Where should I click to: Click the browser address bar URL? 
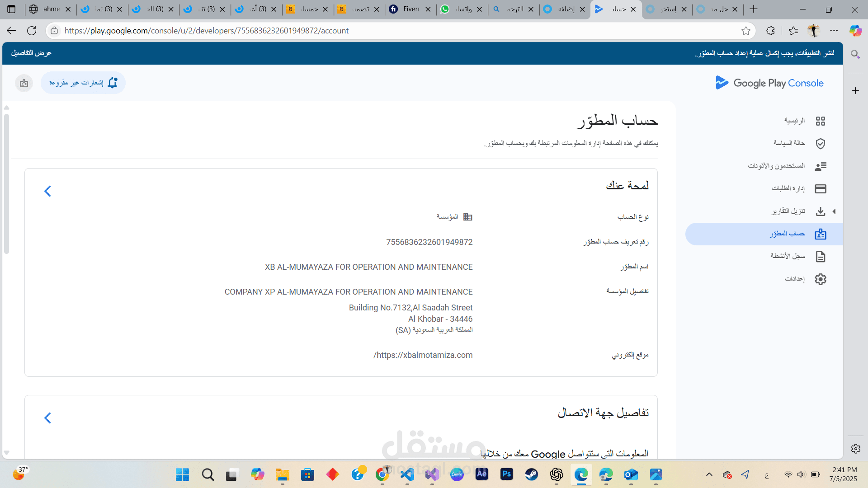click(x=206, y=31)
